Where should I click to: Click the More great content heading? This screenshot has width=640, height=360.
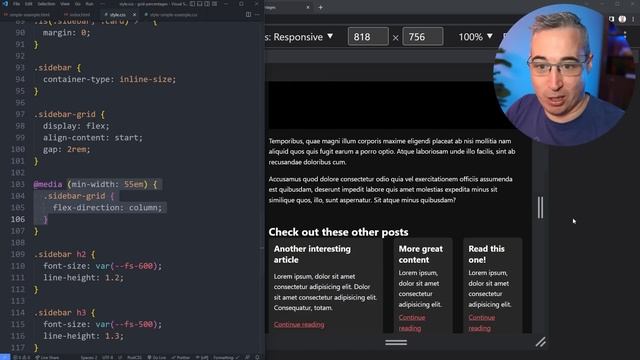420,254
